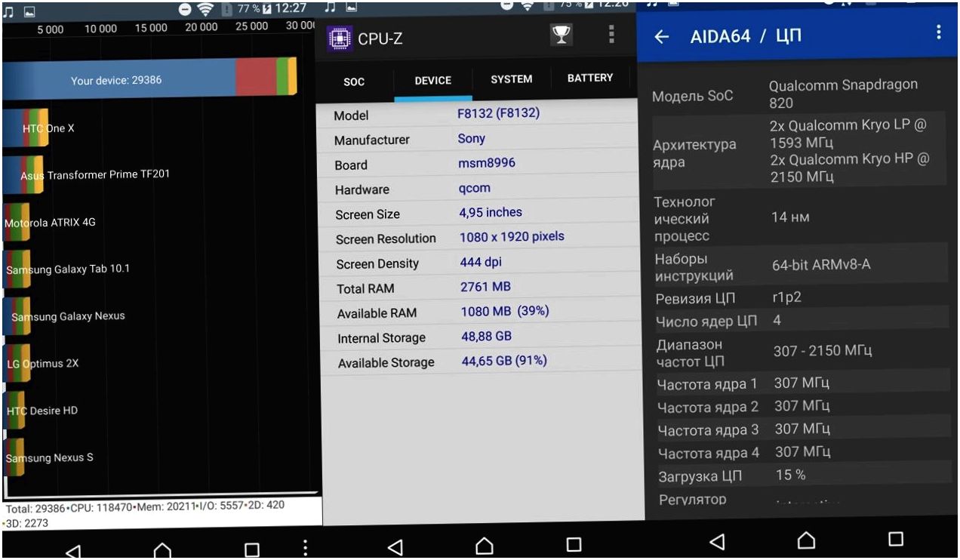Select the Samsung Galaxy Tab 10.1 entry
The image size is (960, 560).
click(68, 269)
